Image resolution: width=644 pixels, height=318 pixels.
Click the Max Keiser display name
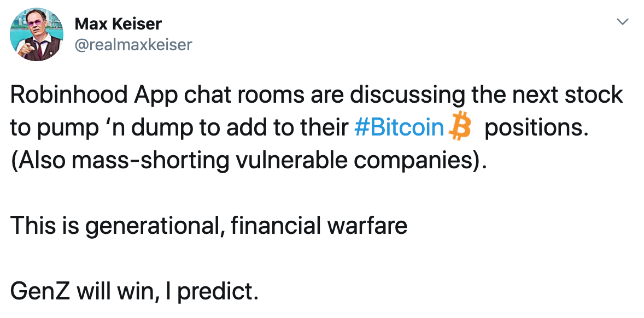point(118,24)
